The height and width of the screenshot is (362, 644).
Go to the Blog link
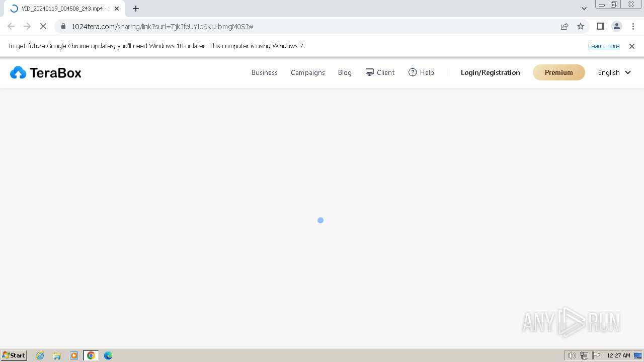coord(345,72)
